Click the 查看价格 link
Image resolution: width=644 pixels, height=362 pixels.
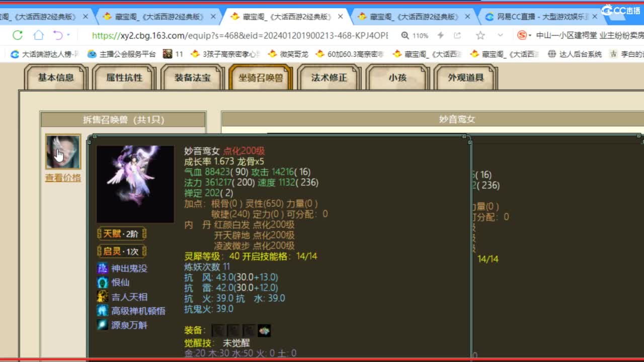[63, 178]
